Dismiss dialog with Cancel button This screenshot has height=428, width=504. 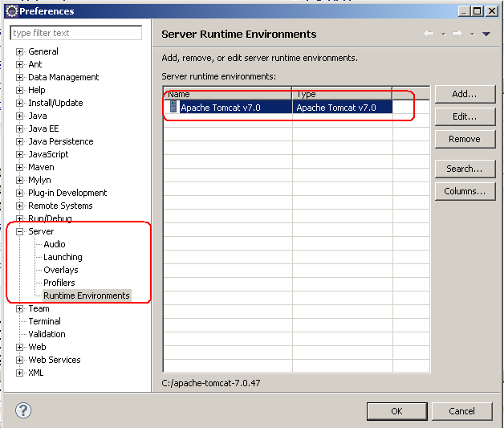click(462, 411)
